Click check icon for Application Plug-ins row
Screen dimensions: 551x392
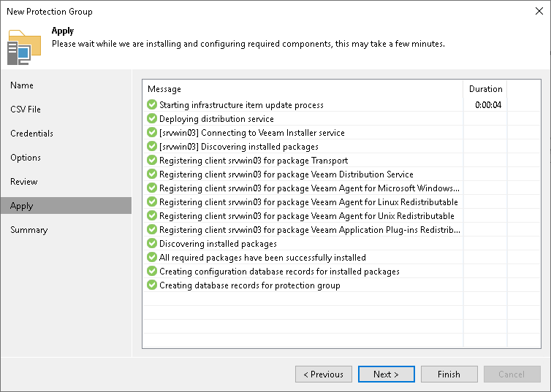click(152, 229)
